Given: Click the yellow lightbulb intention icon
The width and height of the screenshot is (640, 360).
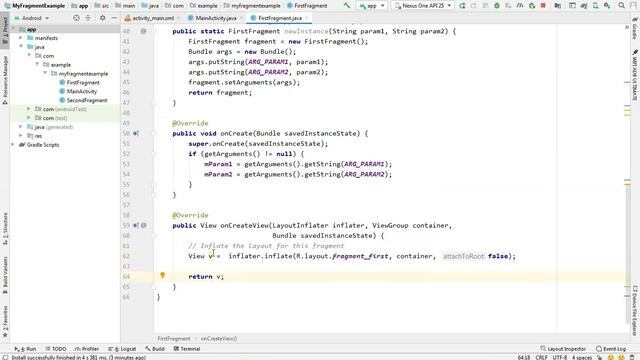Looking at the screenshot, I should tap(162, 276).
